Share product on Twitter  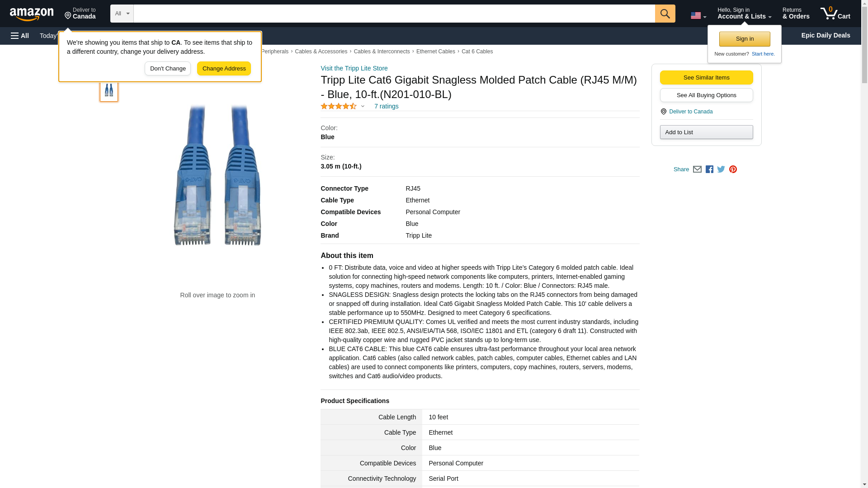[x=721, y=169]
